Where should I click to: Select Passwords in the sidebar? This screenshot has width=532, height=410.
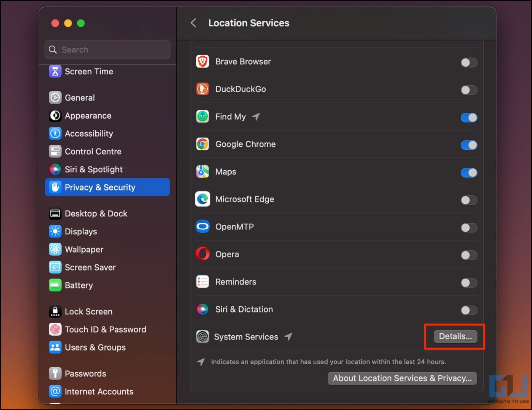pos(107,373)
